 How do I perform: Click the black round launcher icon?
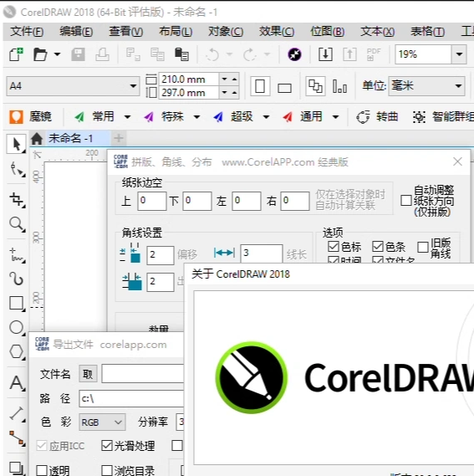point(294,54)
